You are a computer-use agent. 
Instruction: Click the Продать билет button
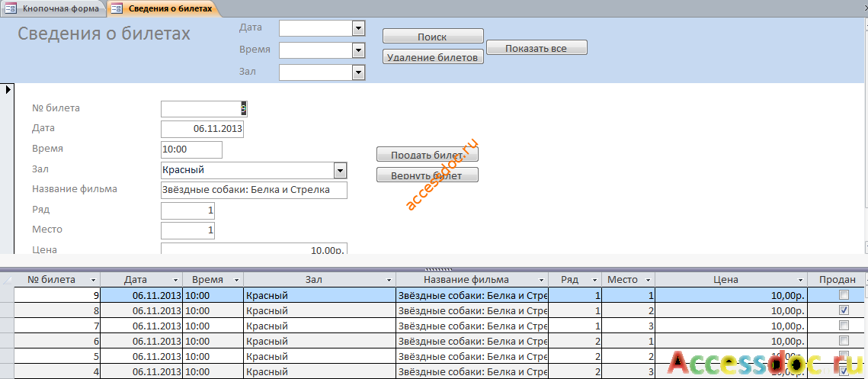click(x=428, y=155)
